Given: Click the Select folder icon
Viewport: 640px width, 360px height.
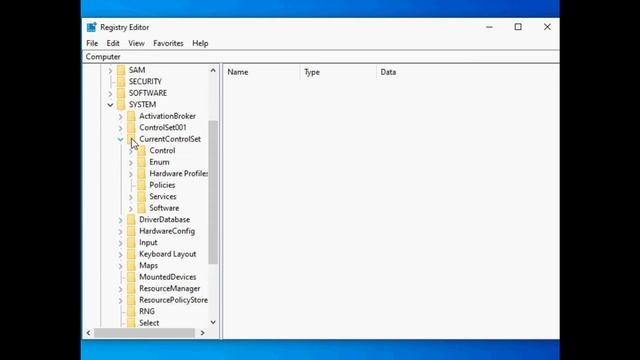Looking at the screenshot, I should tap(131, 323).
